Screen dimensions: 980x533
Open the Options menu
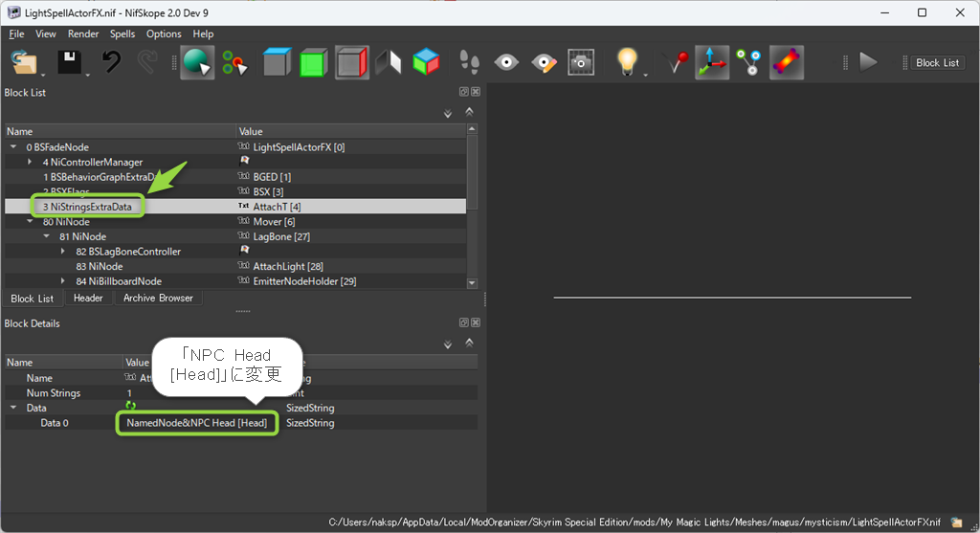[164, 33]
